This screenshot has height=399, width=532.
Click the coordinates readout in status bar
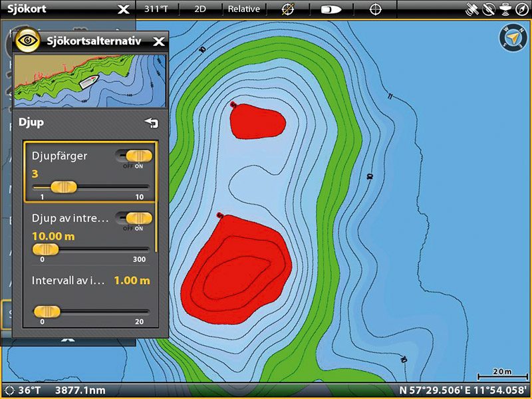pos(464,392)
